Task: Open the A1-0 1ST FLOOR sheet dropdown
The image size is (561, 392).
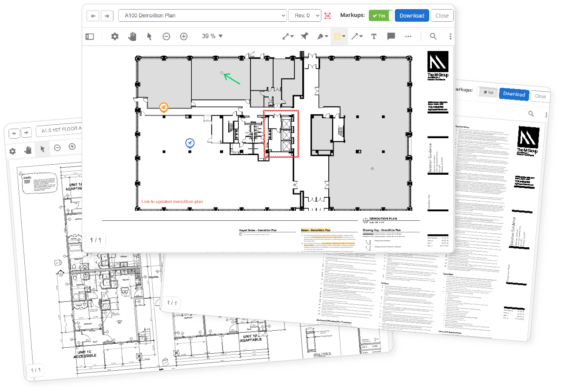Action: [x=60, y=129]
